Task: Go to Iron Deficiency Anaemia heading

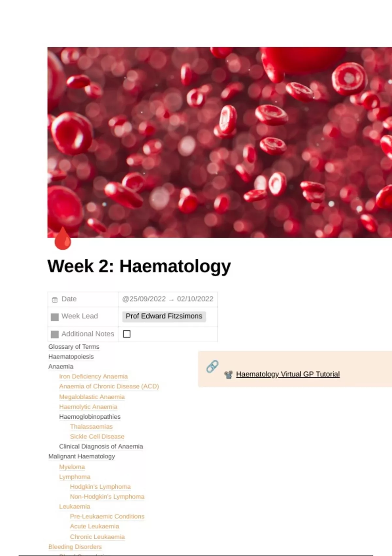Action: coord(93,376)
